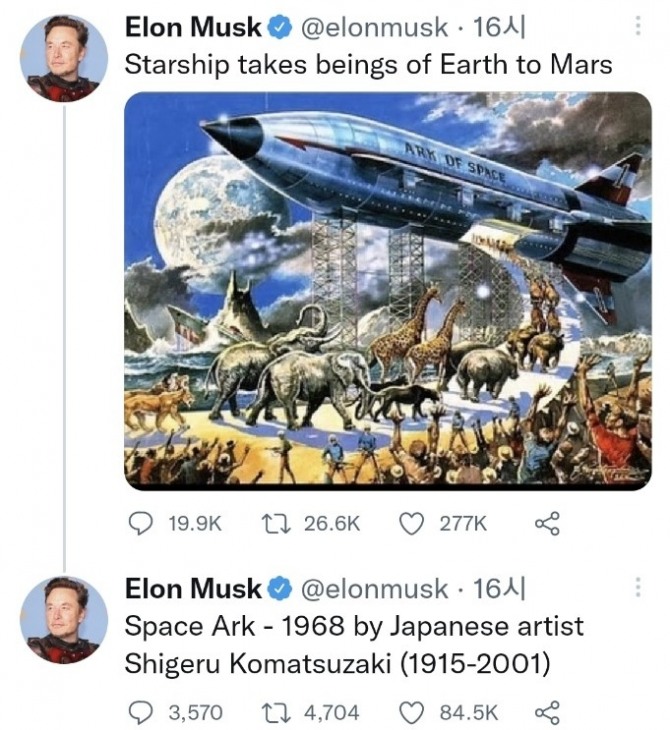
Task: Open Elon Musk name on second tweet
Action: pyautogui.click(x=193, y=588)
